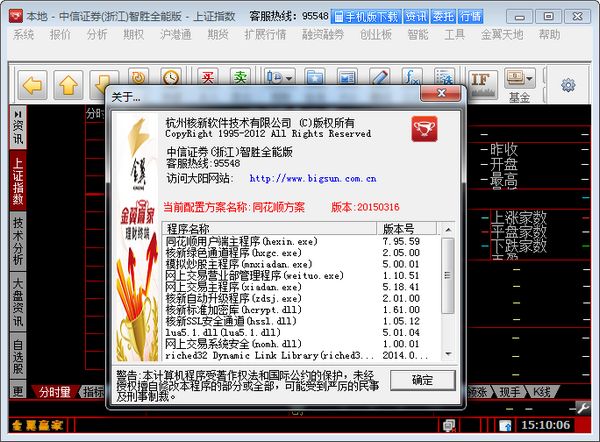Click the red 买 buy icon
This screenshot has height=442, width=600.
(208, 77)
